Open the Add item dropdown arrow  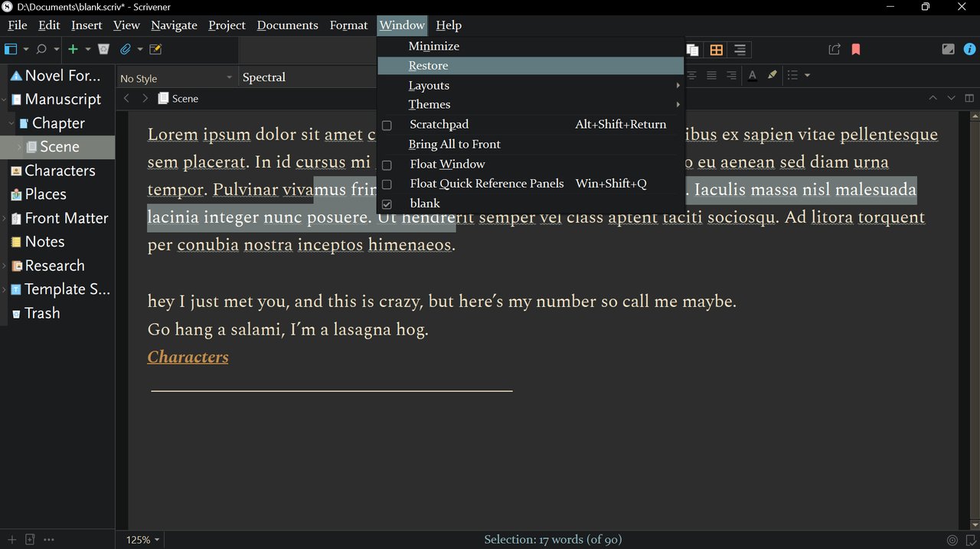point(88,50)
